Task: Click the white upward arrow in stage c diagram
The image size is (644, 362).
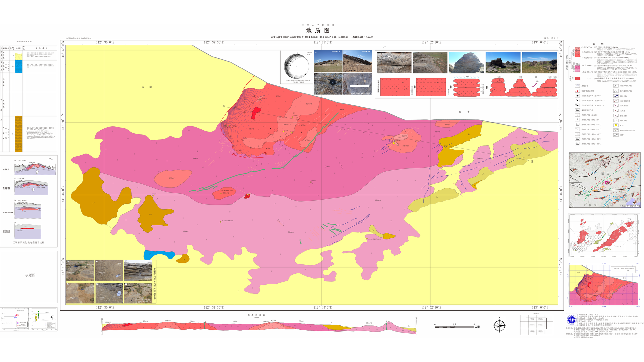Action: coord(33,189)
